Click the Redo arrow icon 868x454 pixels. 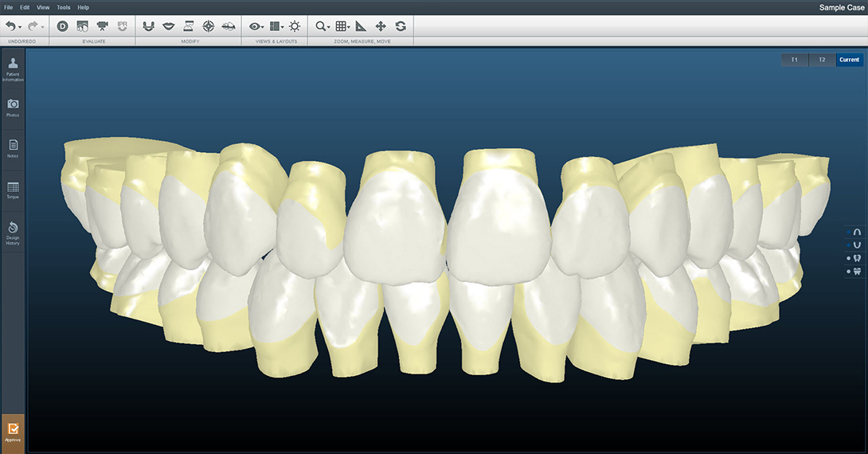[x=33, y=26]
